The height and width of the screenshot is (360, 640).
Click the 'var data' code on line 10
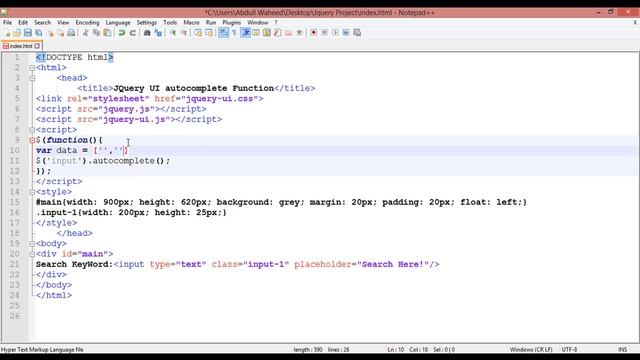(x=56, y=151)
